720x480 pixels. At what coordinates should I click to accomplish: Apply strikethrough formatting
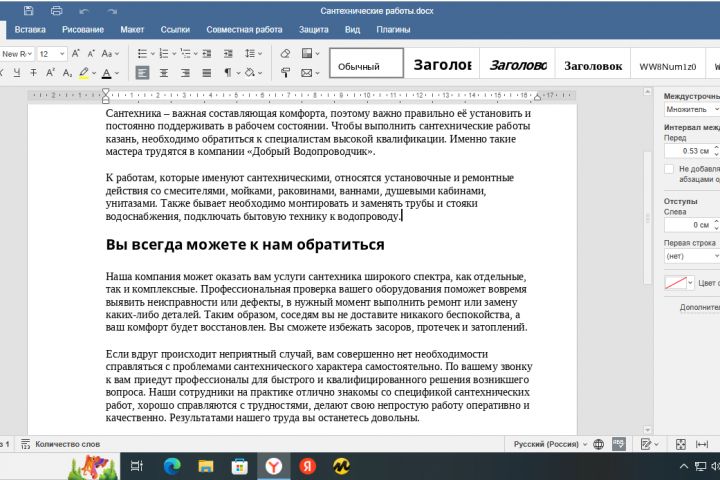[x=34, y=73]
